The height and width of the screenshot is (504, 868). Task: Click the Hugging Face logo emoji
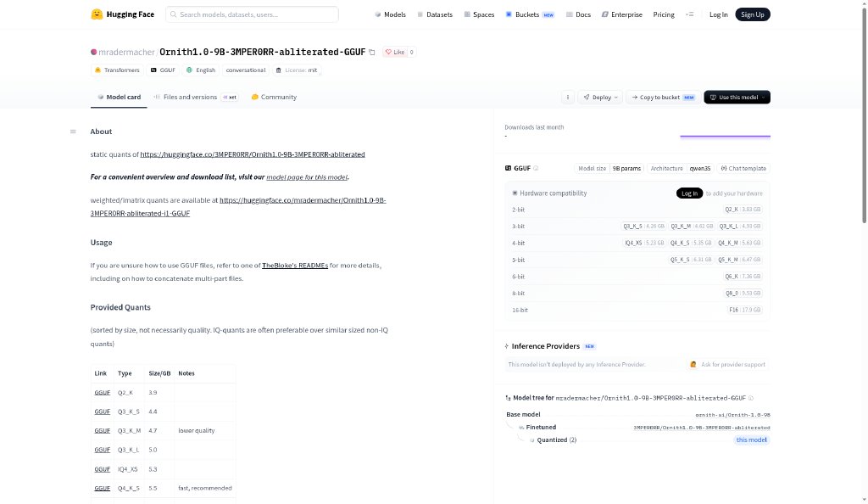pyautogui.click(x=97, y=14)
